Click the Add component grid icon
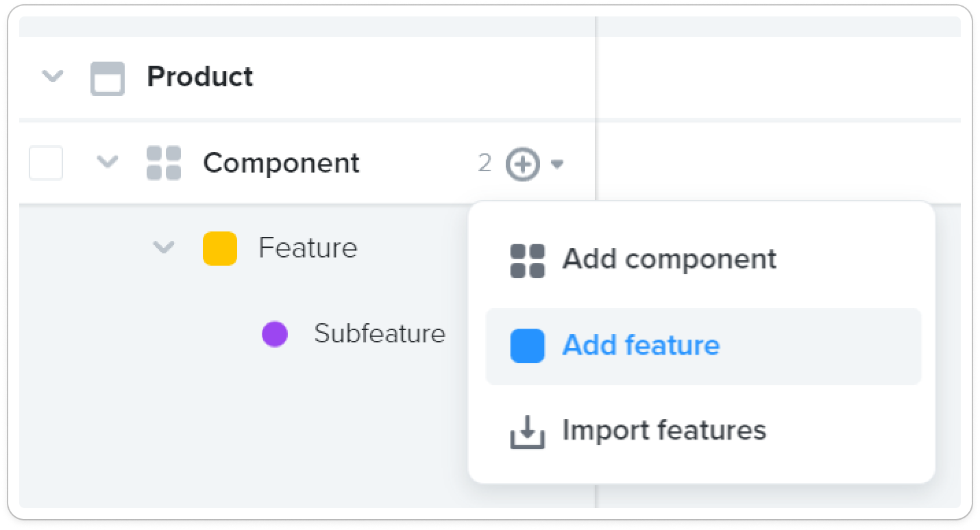 coord(528,260)
